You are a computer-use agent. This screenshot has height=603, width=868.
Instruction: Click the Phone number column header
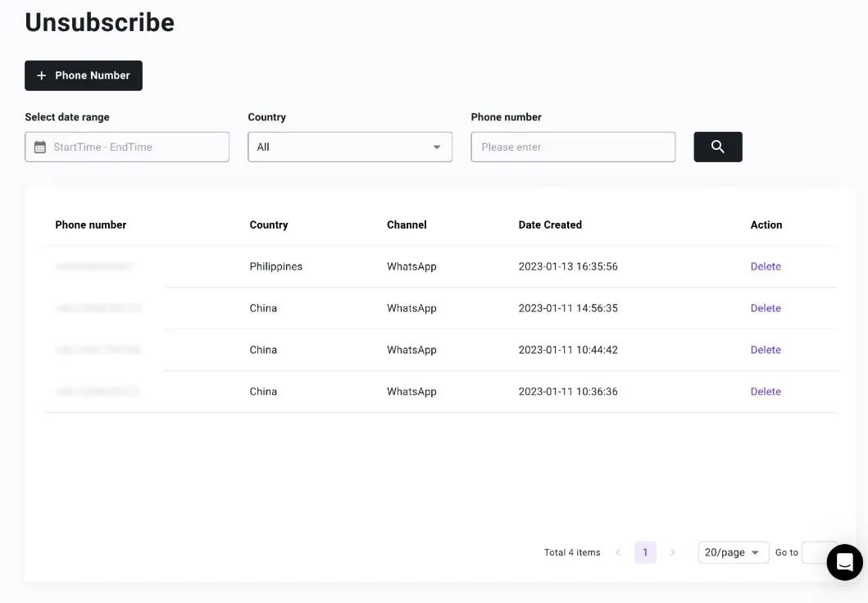(x=91, y=224)
